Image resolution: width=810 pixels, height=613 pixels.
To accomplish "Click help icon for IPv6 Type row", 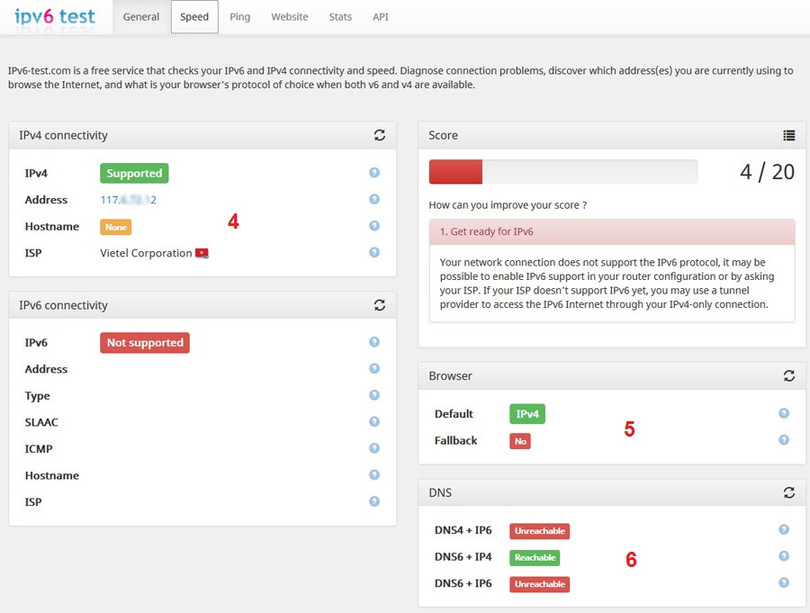I will [374, 395].
